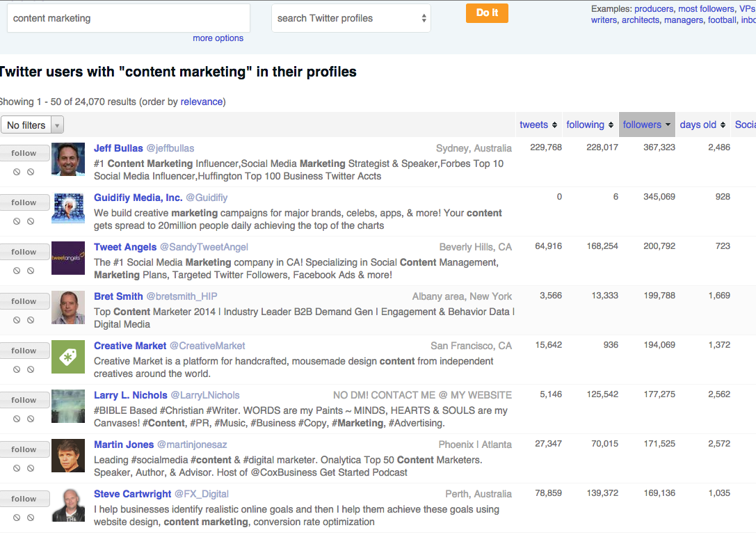Click Steve Cartwright's profile photo

68,505
